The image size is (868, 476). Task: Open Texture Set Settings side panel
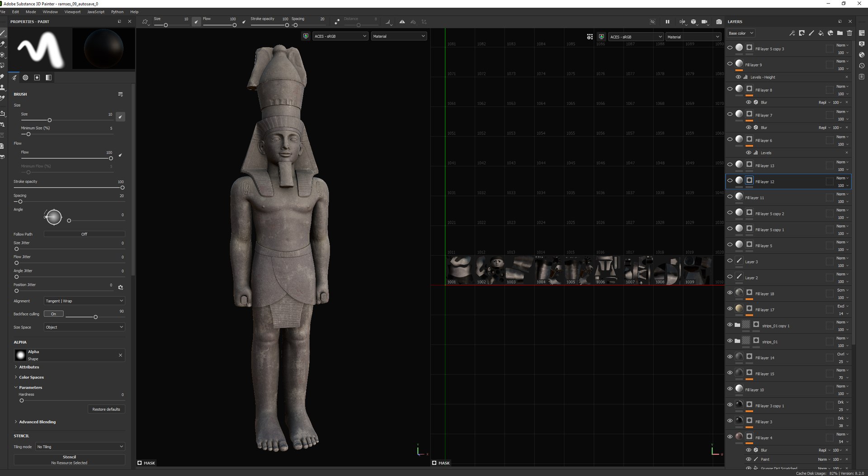(862, 33)
